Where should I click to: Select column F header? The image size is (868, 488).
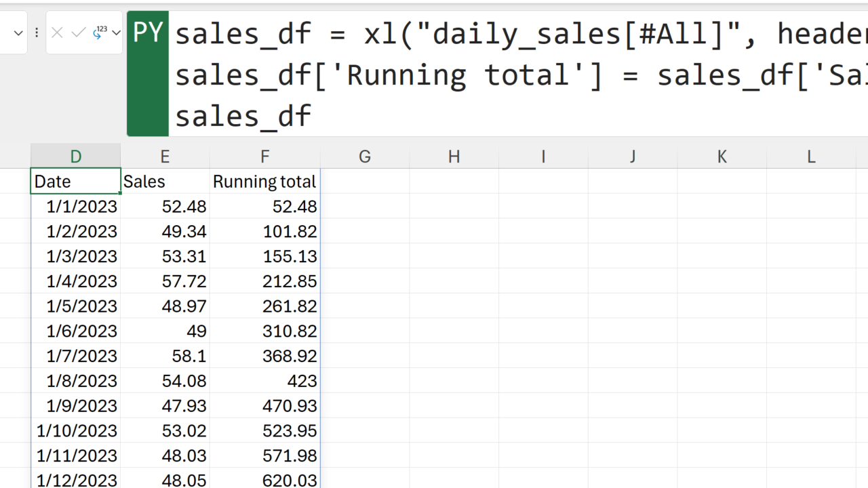264,157
